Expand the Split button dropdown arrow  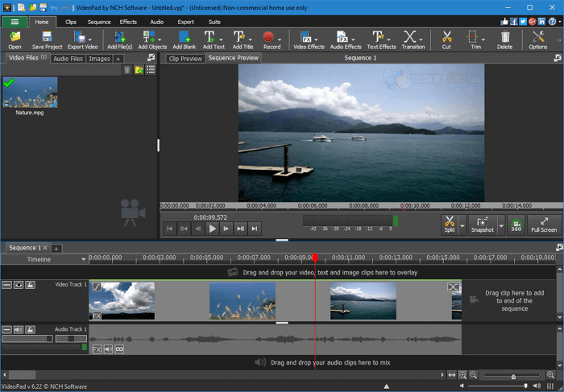tap(462, 225)
